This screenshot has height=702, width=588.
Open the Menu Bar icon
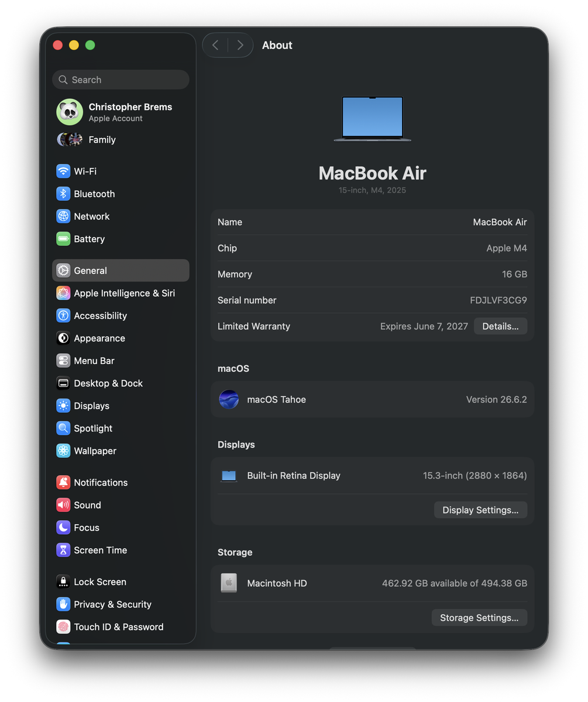click(x=63, y=360)
